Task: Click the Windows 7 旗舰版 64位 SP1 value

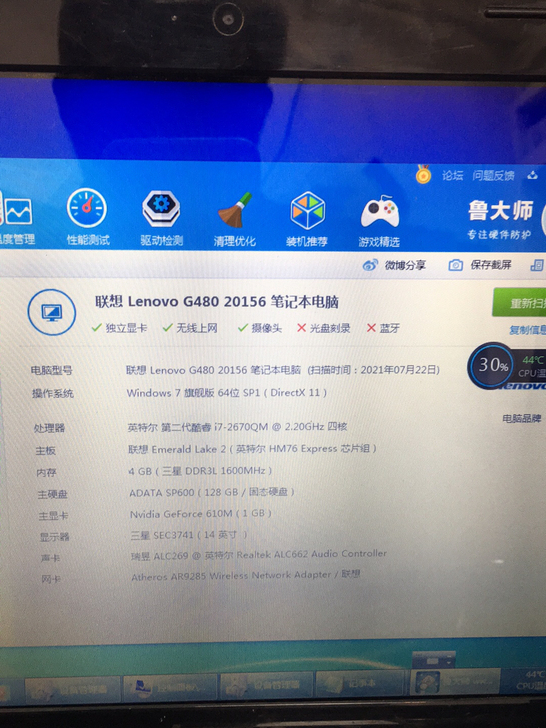Action: [227, 393]
